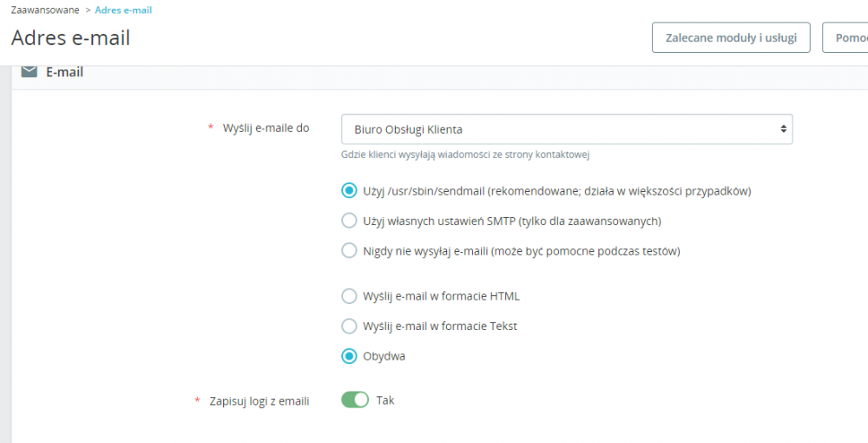868x443 pixels.
Task: Click the Zapisuj logi z emaili label
Action: [259, 401]
